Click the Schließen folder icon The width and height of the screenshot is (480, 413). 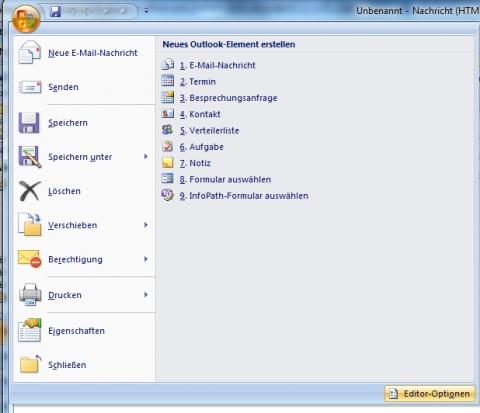(30, 364)
